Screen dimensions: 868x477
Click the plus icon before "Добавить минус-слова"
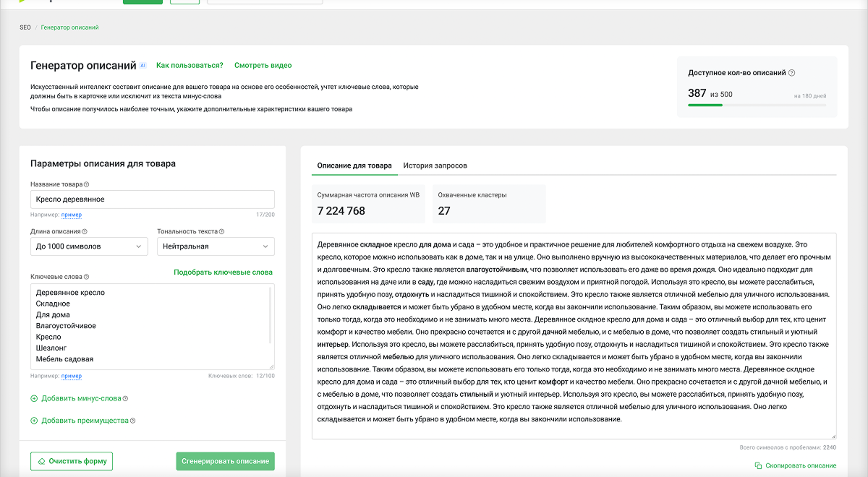point(34,399)
